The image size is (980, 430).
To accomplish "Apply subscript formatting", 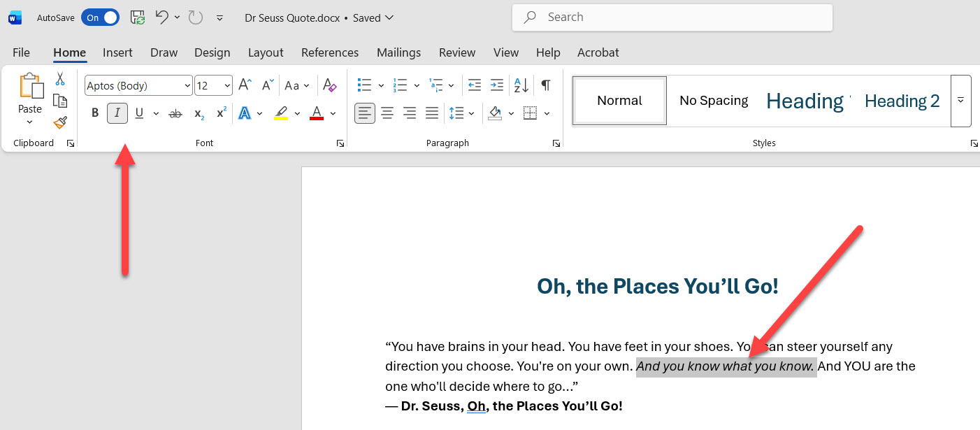I will pos(199,113).
